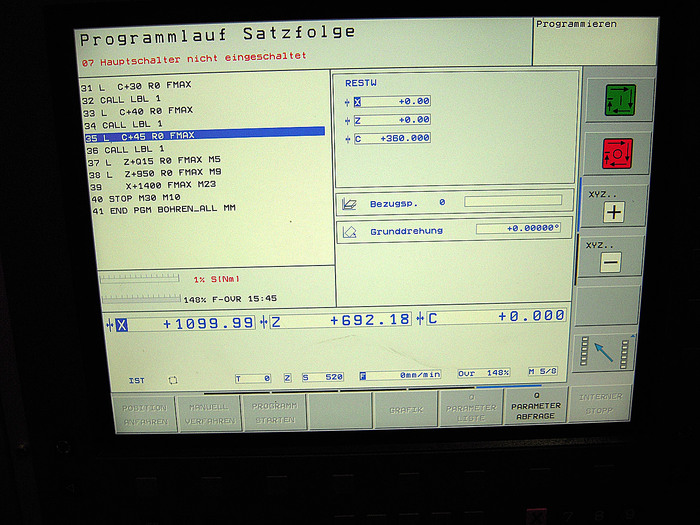Click the blank softkey below XYZ minus

(x=608, y=304)
